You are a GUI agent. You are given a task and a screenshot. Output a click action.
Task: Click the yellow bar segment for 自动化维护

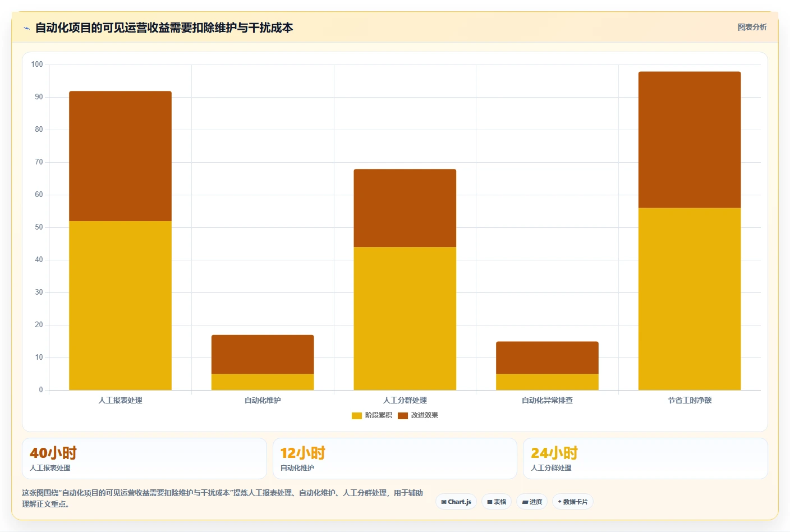point(263,382)
